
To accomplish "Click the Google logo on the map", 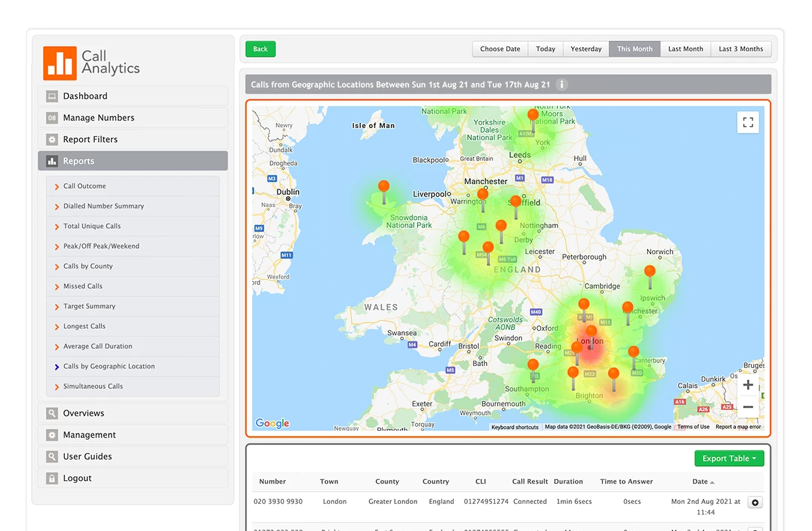I will (271, 423).
